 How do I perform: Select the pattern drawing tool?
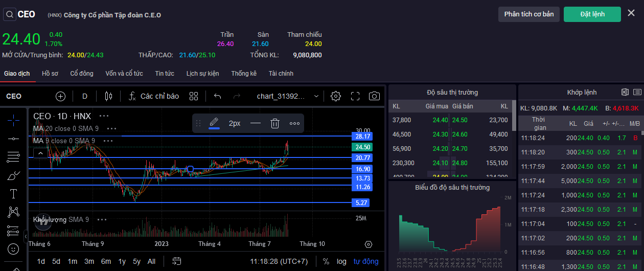pyautogui.click(x=13, y=212)
